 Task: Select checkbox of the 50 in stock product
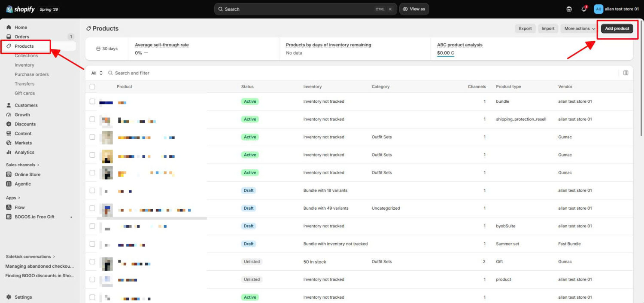click(x=92, y=261)
